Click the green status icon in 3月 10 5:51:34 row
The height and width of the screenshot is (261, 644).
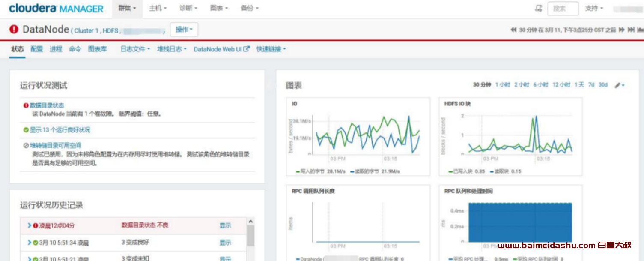click(x=36, y=243)
